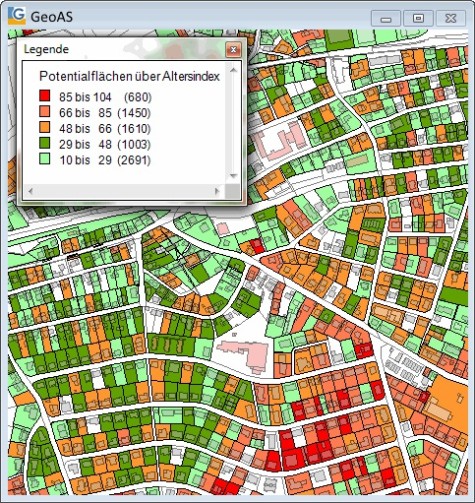Close the GeoAS window
Screen dimensions: 475x503
[x=451, y=18]
